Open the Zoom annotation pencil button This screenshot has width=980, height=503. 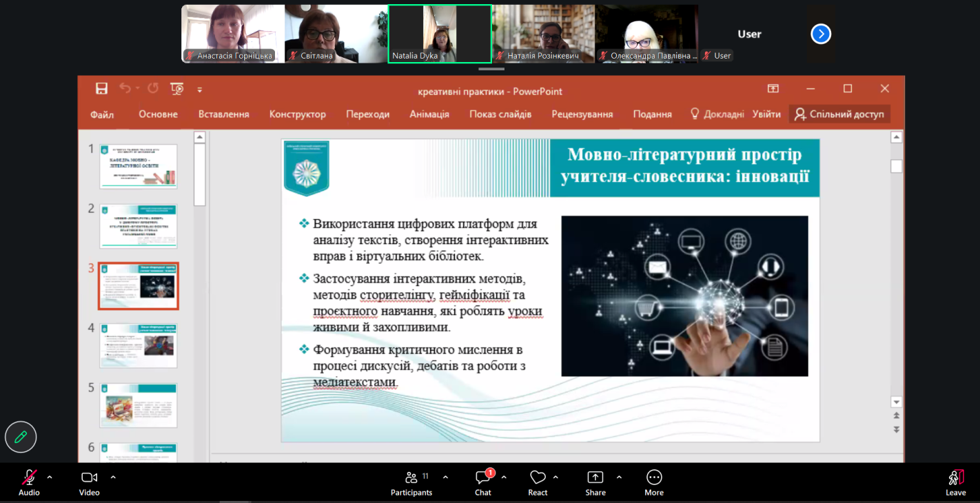21,437
